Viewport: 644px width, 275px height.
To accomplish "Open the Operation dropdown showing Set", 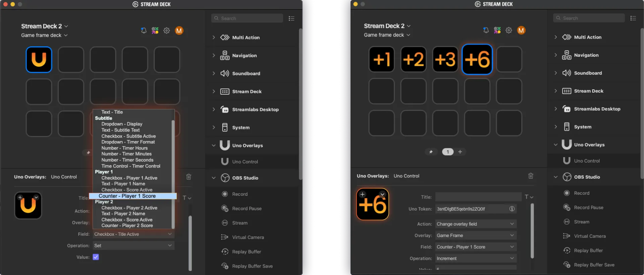I will (x=133, y=245).
